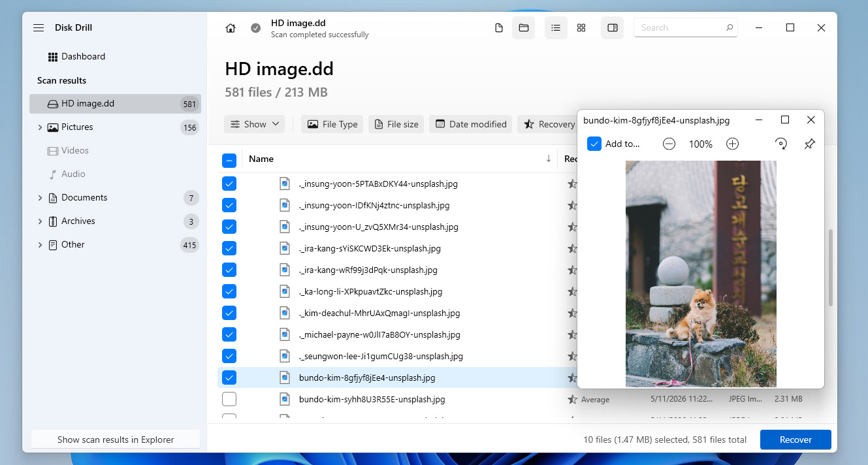Open the File Type filter
Viewport: 868px width, 465px height.
click(332, 124)
